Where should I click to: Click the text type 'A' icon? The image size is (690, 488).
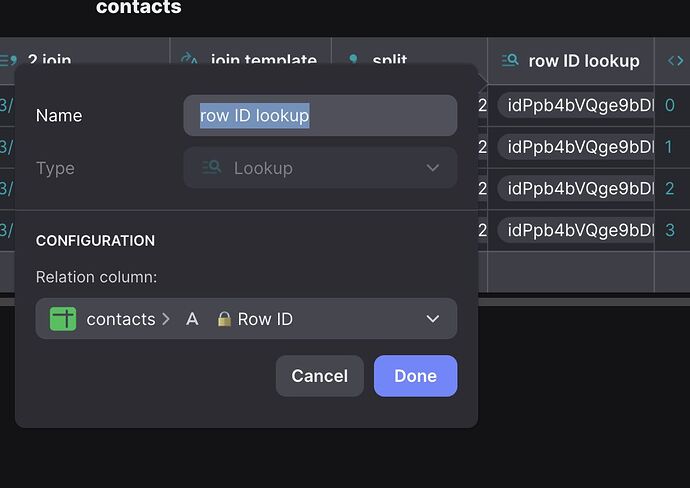click(193, 319)
